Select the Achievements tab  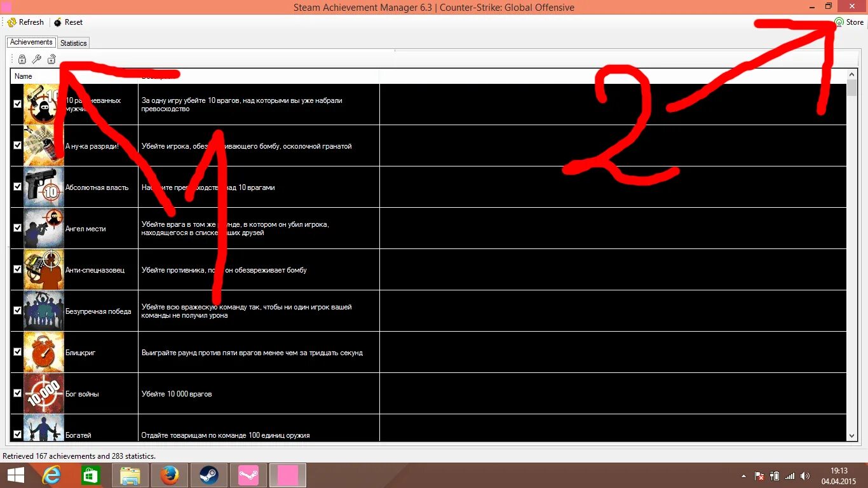click(31, 42)
